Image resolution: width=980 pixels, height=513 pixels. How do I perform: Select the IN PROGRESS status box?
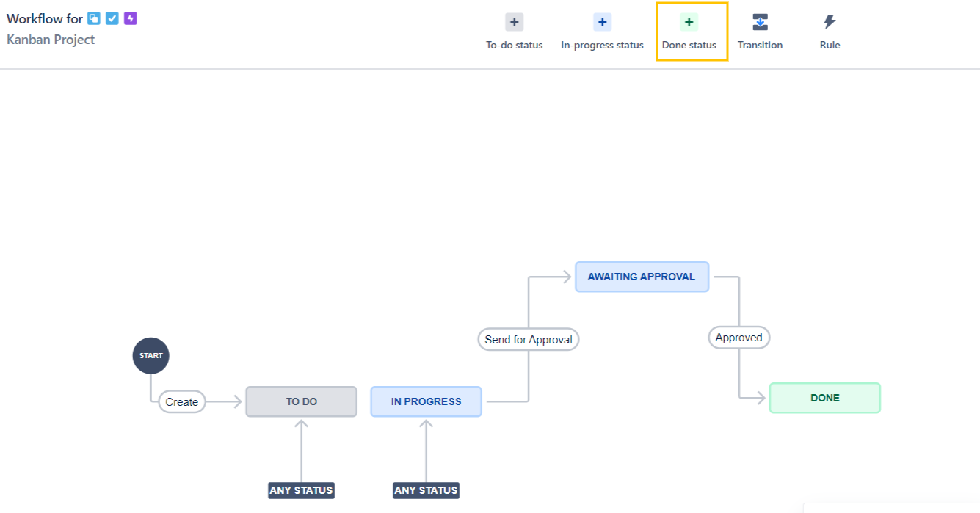pyautogui.click(x=427, y=401)
